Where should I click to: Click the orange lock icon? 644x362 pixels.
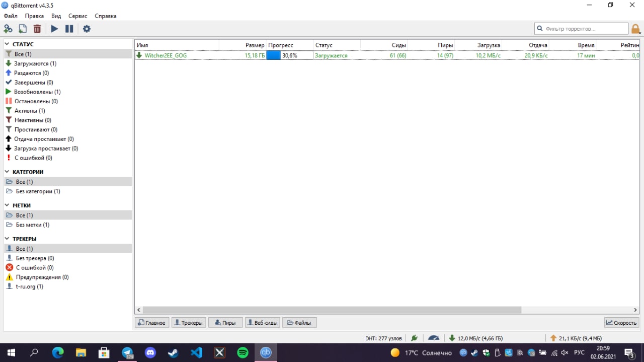pyautogui.click(x=636, y=29)
